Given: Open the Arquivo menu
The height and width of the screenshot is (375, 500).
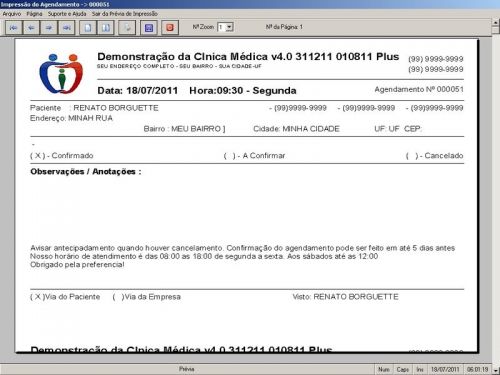Looking at the screenshot, I should click(x=12, y=14).
